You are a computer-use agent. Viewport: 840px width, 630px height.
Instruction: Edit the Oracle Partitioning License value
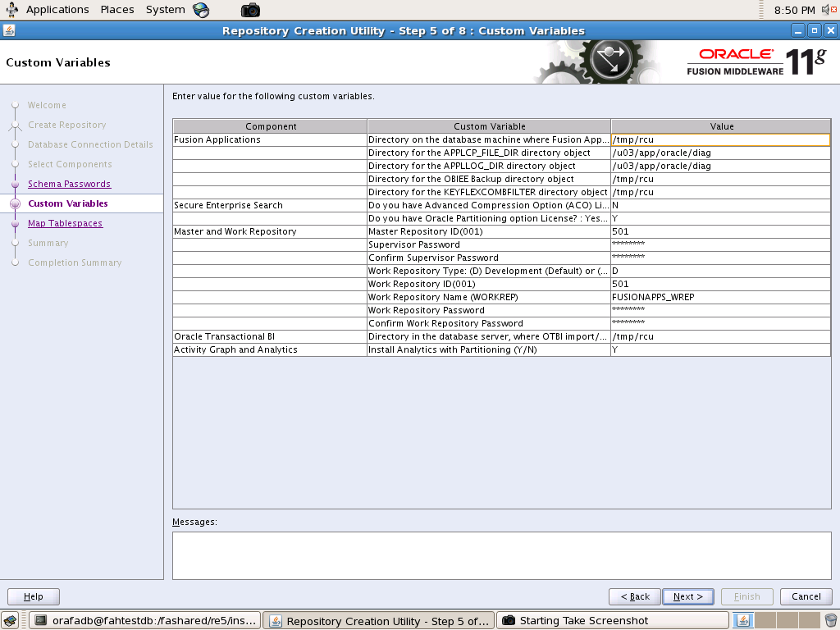pyautogui.click(x=720, y=218)
